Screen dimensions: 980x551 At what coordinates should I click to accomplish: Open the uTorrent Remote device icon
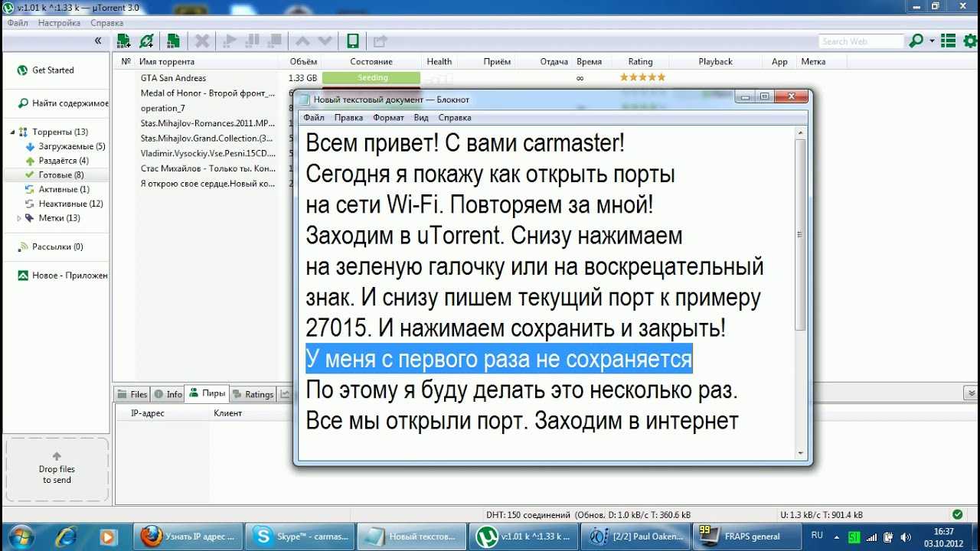pos(352,41)
